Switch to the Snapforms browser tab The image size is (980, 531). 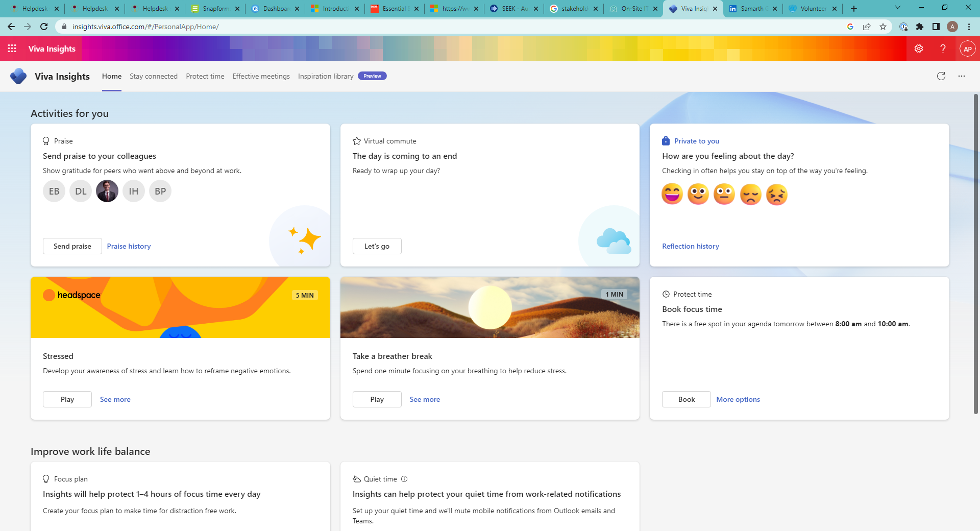(x=214, y=9)
